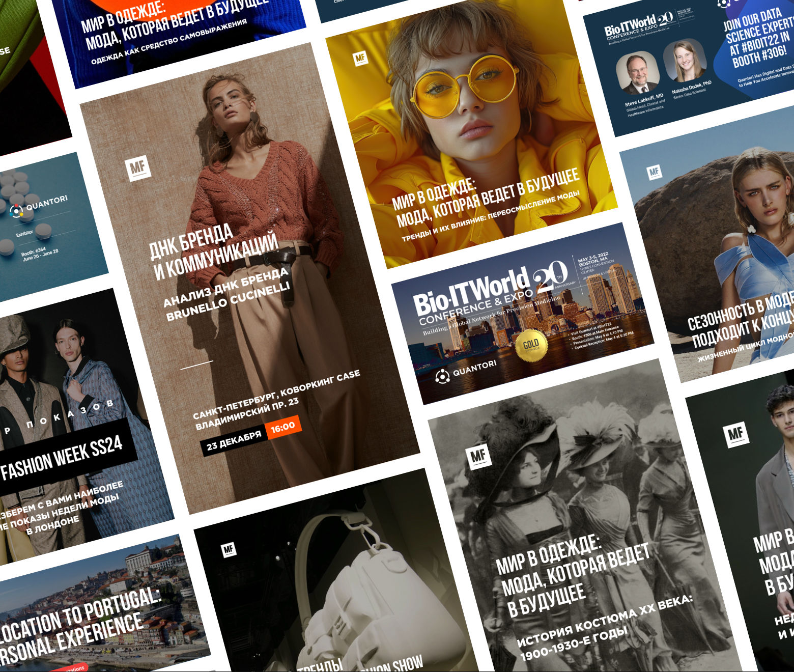Select Natasha Dudek's portrait photo
The height and width of the screenshot is (672, 794).
685,61
